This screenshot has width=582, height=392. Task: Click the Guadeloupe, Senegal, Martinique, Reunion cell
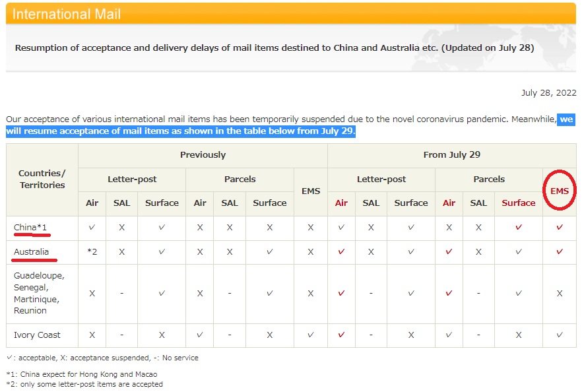click(x=40, y=293)
